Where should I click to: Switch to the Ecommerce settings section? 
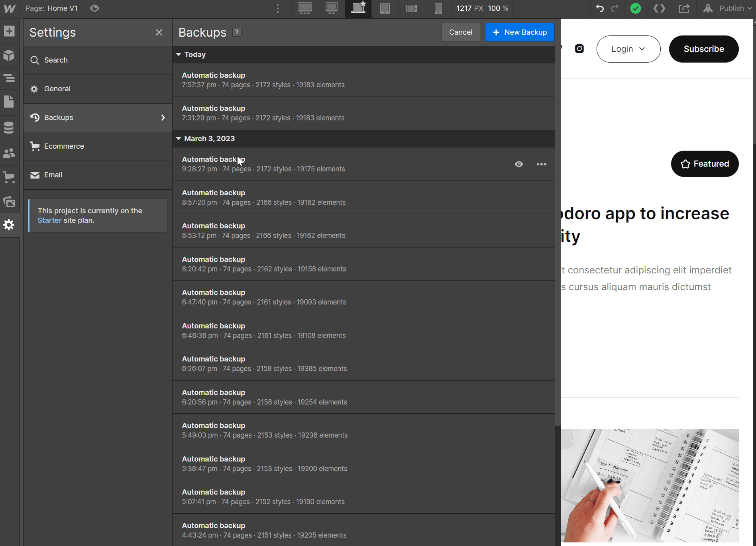[64, 146]
